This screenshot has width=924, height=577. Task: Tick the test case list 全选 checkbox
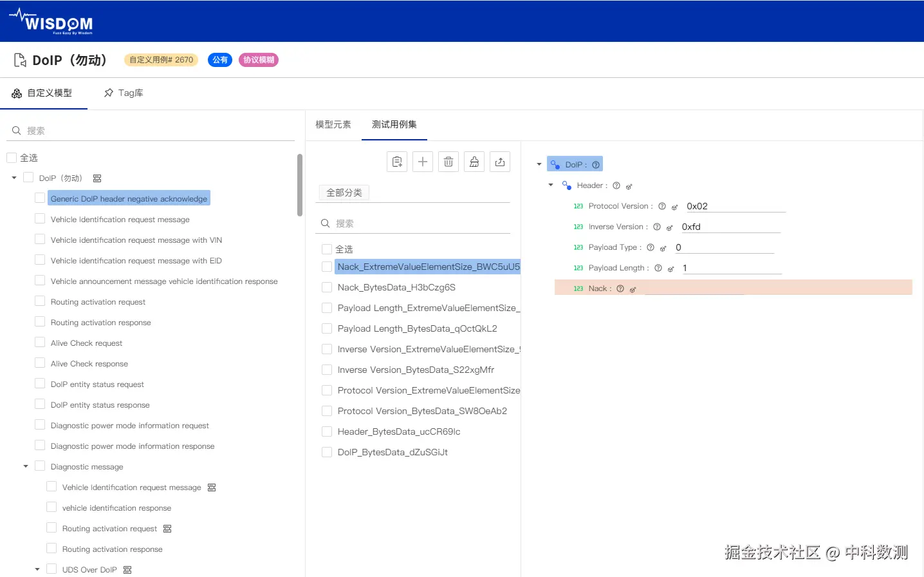tap(327, 249)
